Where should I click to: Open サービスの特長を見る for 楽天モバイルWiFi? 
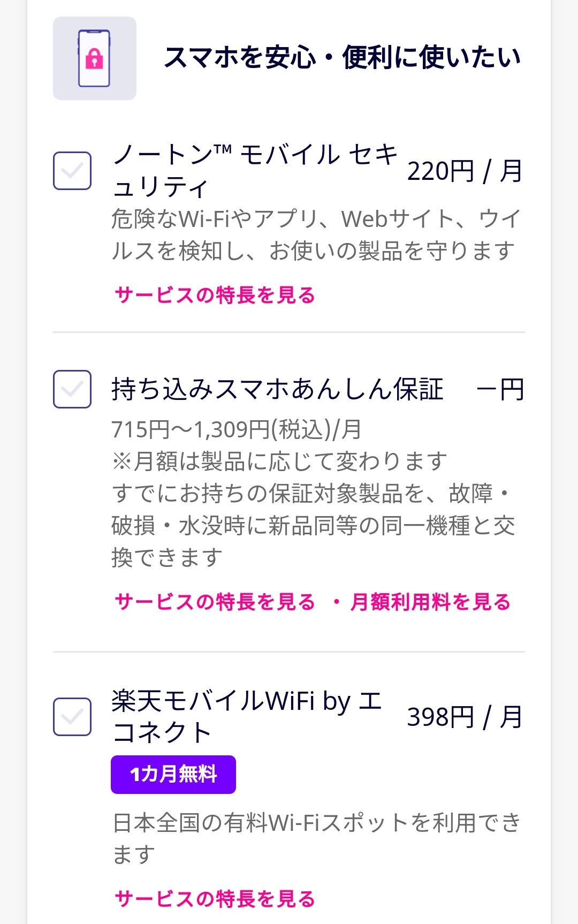[x=215, y=899]
